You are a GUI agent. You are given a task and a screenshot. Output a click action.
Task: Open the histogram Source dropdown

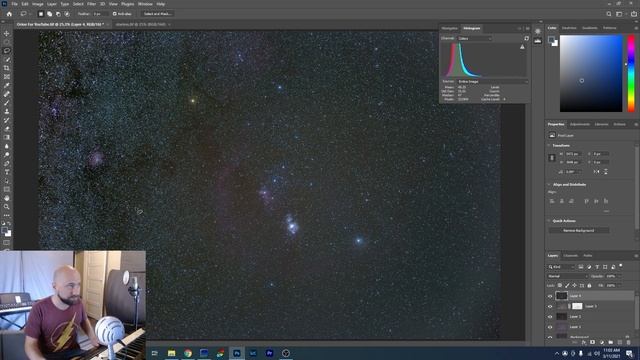pos(492,82)
